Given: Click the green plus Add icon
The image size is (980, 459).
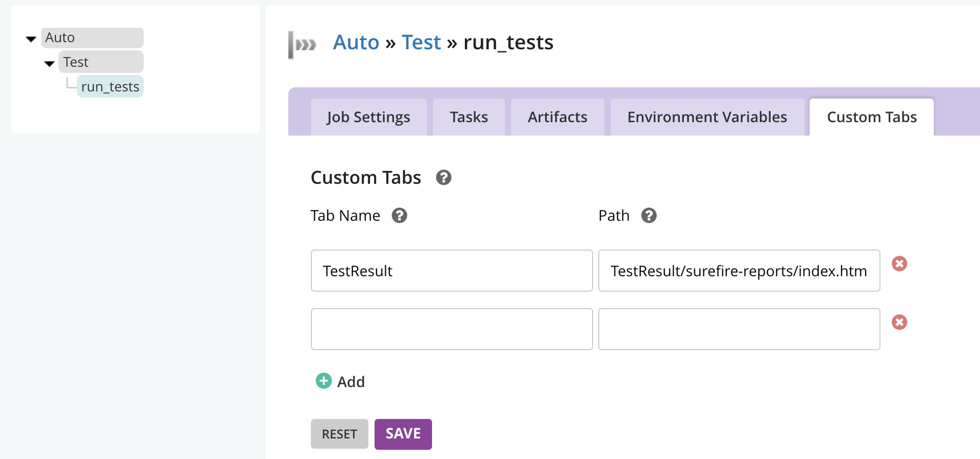Looking at the screenshot, I should [x=323, y=381].
